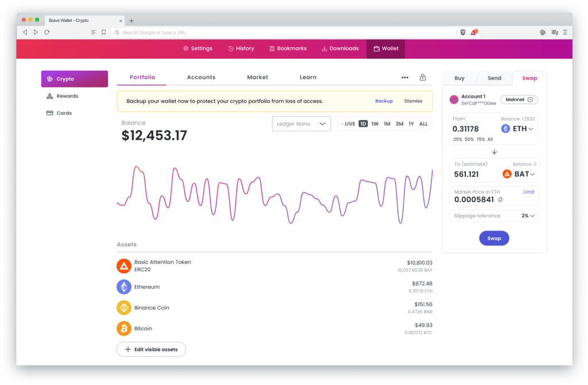Open the Mainnet network selector
The height and width of the screenshot is (385, 588).
click(519, 99)
